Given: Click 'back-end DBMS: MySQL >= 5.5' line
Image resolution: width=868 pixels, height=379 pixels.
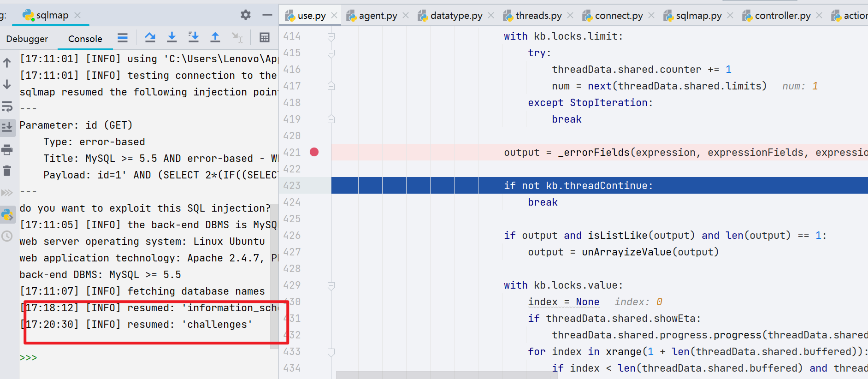Looking at the screenshot, I should [x=100, y=274].
